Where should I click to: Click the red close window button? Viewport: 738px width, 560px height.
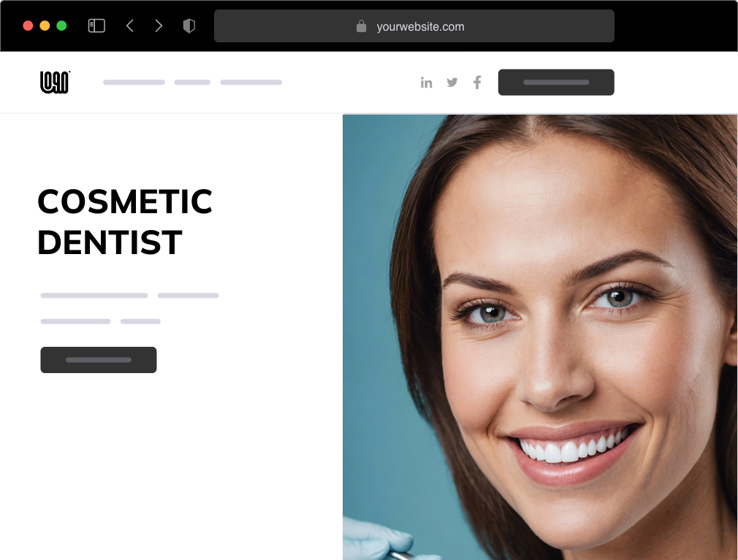(28, 26)
